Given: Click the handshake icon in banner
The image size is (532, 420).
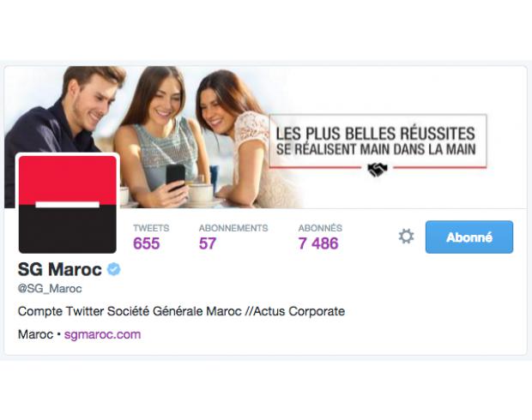Looking at the screenshot, I should coord(378,169).
